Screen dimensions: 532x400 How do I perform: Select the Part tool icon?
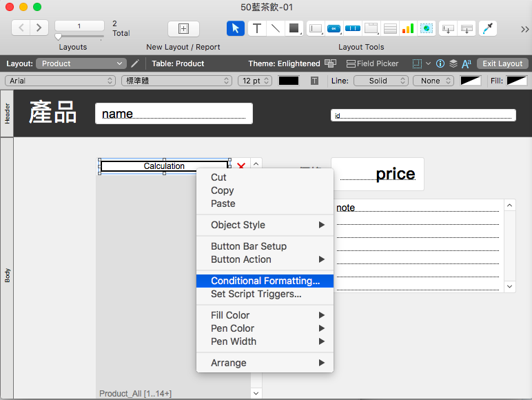[x=467, y=28]
